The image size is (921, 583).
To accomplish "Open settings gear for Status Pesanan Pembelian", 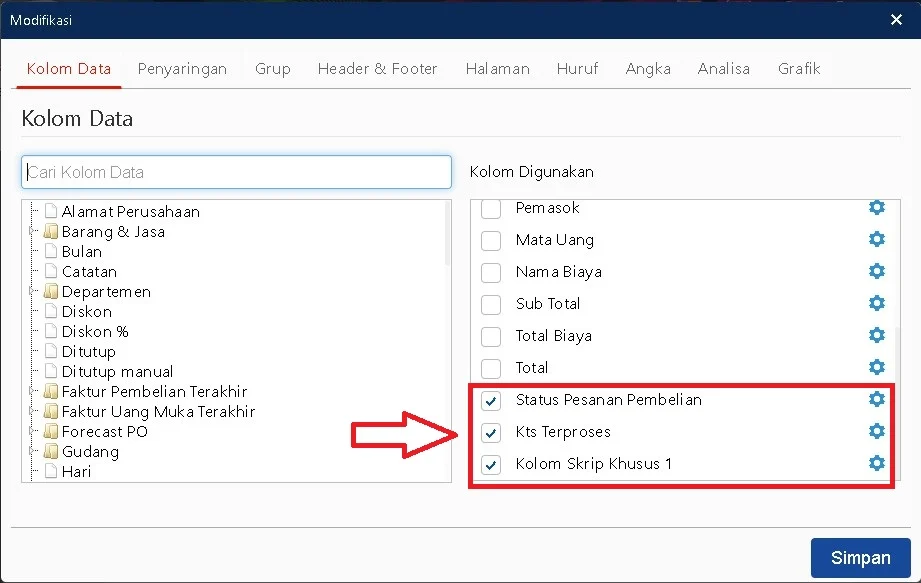I will pos(876,399).
